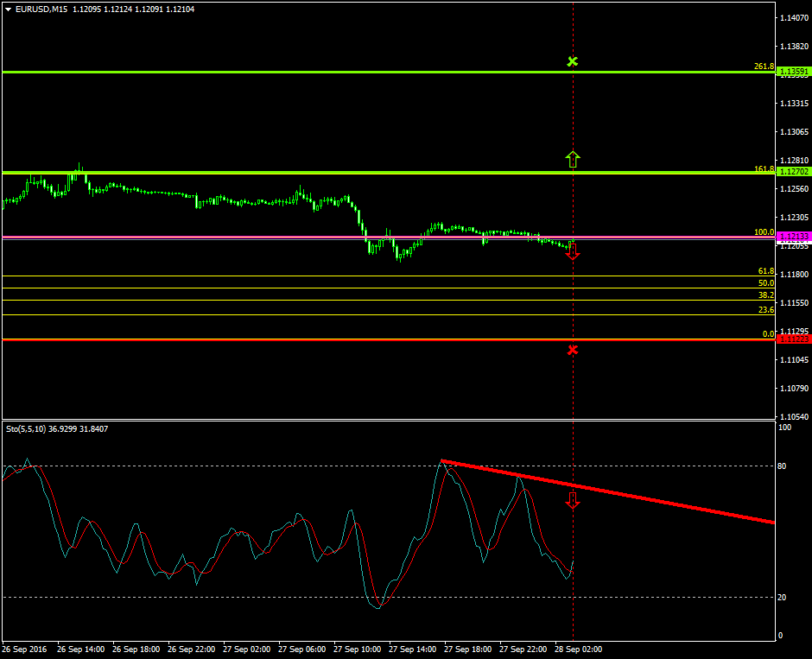Open the chart menu triangle beside EURUSD,M15

pos(8,9)
